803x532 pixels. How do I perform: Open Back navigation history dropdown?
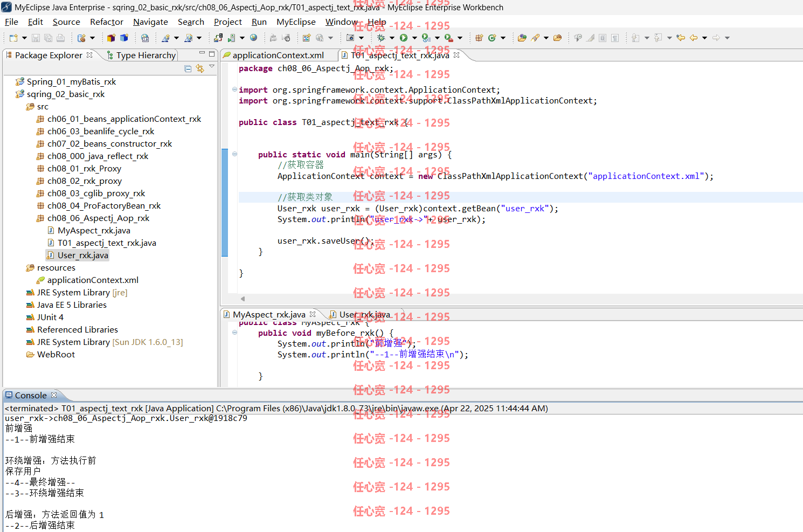704,38
